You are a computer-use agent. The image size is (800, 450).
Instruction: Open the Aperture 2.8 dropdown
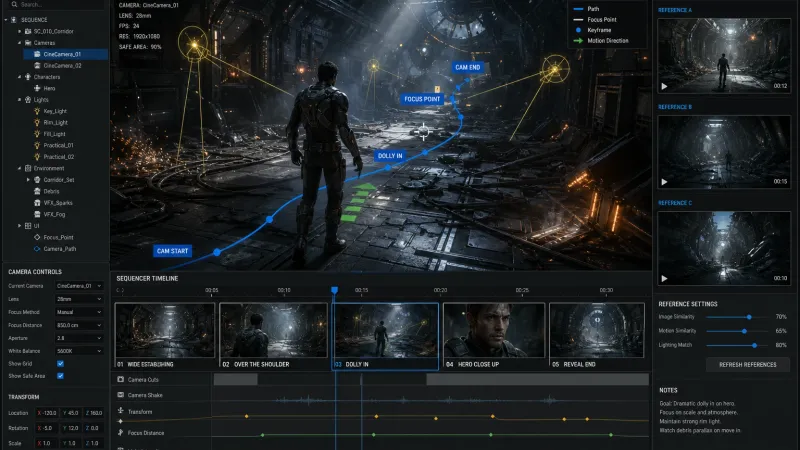(79, 338)
